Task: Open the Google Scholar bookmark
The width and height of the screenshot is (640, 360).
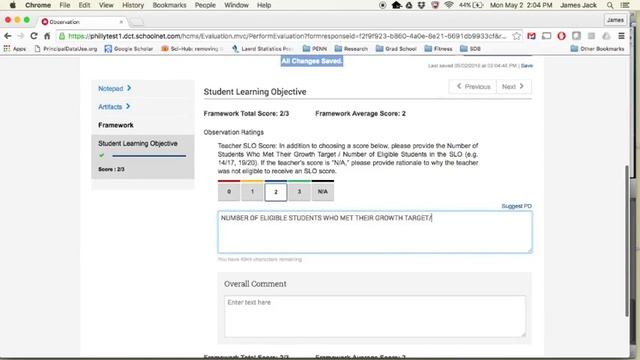Action: tap(129, 49)
